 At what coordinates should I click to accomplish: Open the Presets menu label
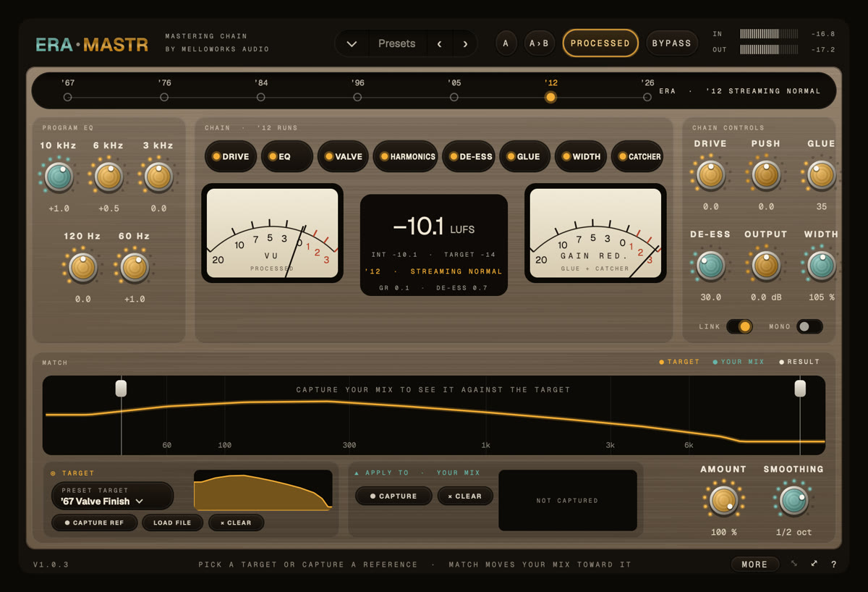tap(397, 43)
